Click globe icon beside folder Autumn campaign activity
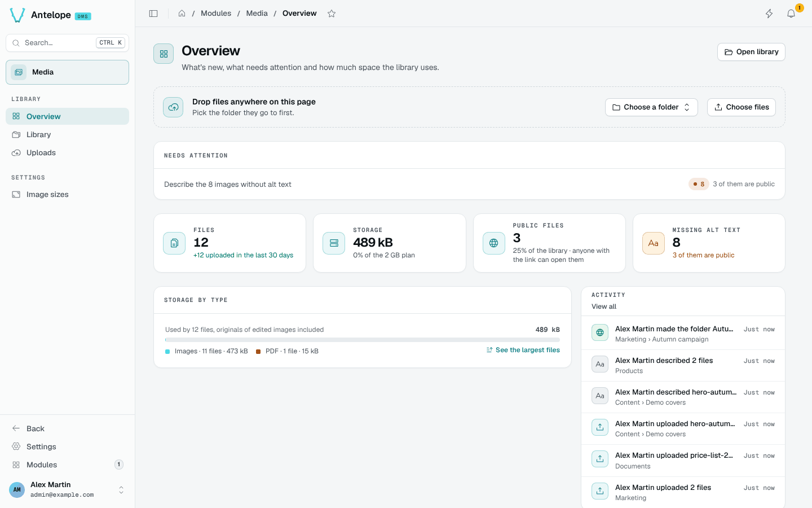Screen dimensions: 812x508 (x=600, y=332)
